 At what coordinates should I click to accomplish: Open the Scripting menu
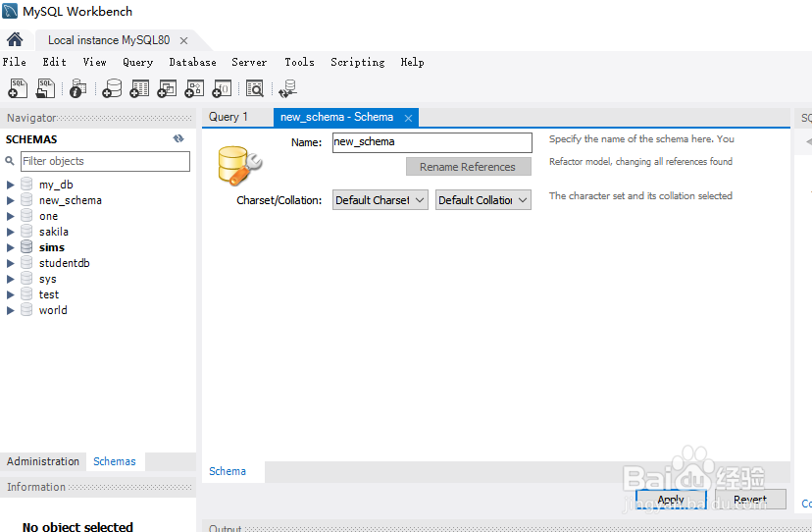[x=358, y=62]
